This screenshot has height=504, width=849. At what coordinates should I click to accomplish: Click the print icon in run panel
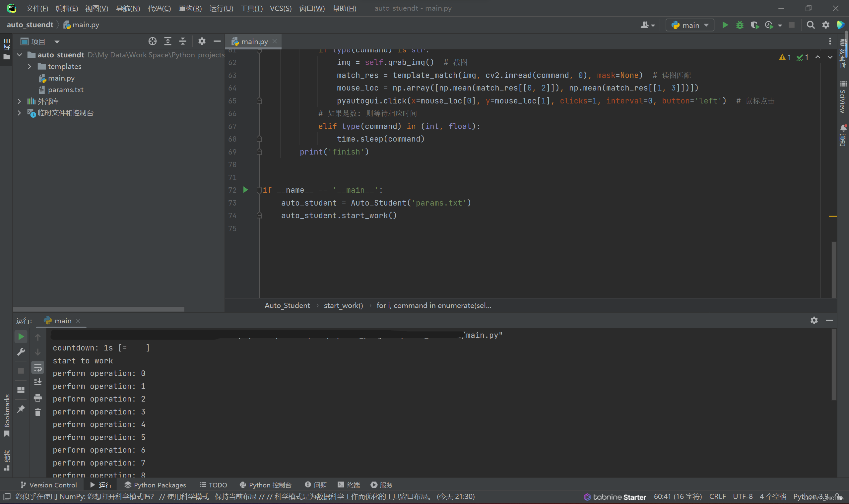coord(38,397)
